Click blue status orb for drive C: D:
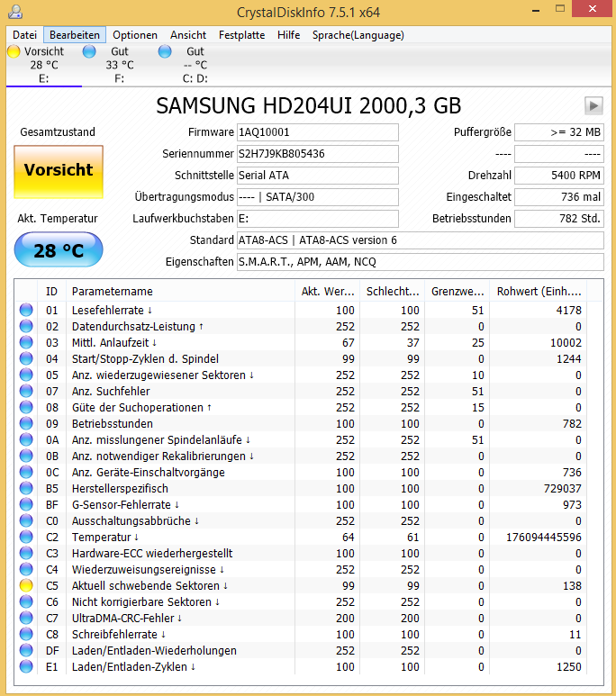Viewport: 616px width, 696px height. pos(165,51)
